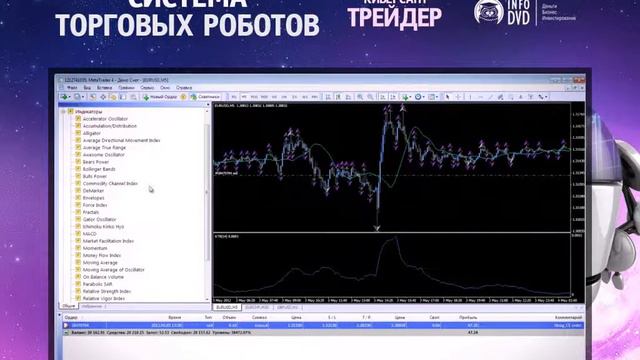Toggle chart auto scroll
The width and height of the screenshot is (640, 360).
[x=382, y=97]
